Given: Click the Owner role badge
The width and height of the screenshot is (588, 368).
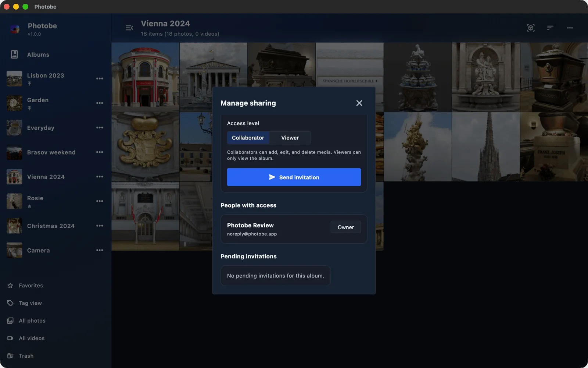Looking at the screenshot, I should [346, 227].
